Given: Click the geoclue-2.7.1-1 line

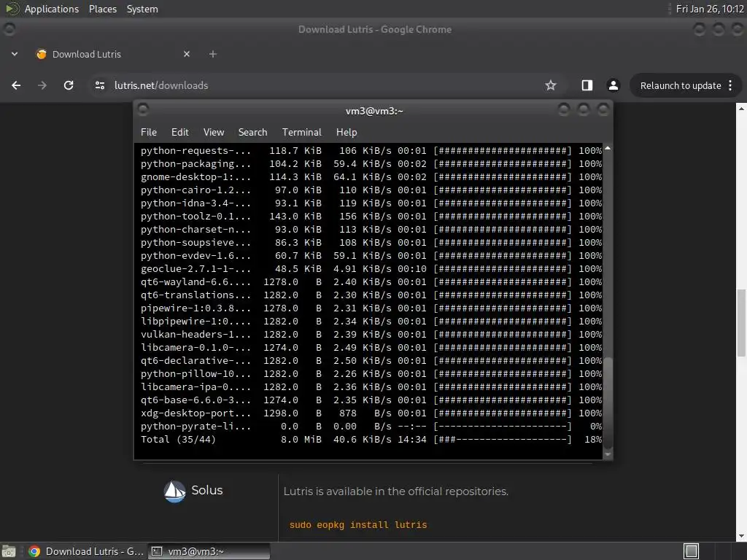Looking at the screenshot, I should pos(371,268).
